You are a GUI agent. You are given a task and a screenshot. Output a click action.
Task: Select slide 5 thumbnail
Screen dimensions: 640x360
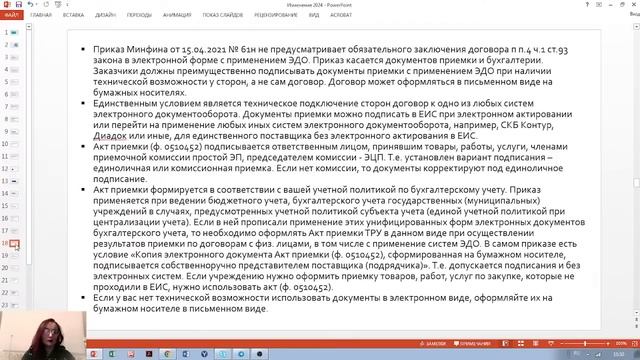click(x=14, y=82)
